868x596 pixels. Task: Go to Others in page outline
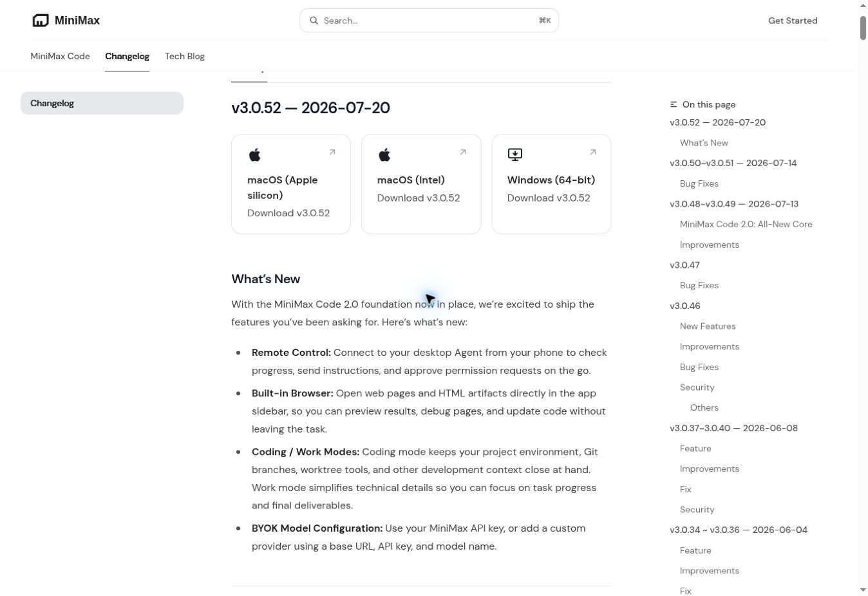click(704, 407)
